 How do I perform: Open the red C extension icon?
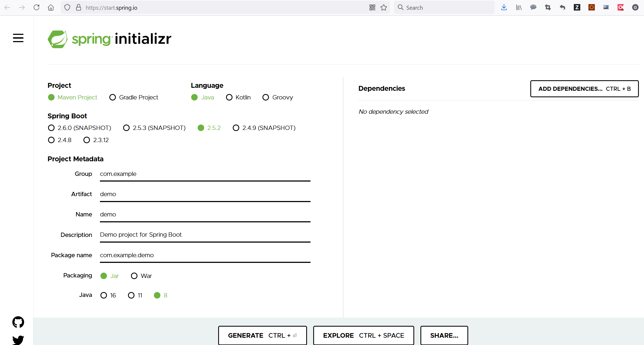point(621,8)
